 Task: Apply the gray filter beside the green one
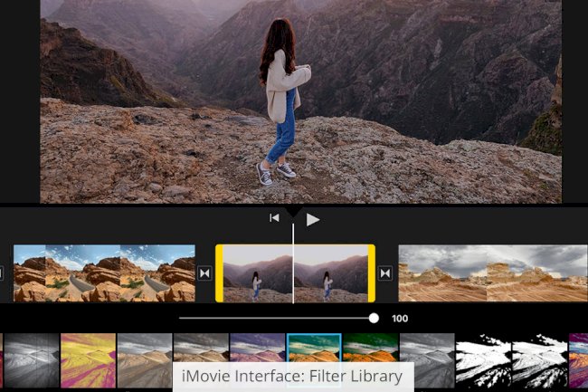coord(427,361)
